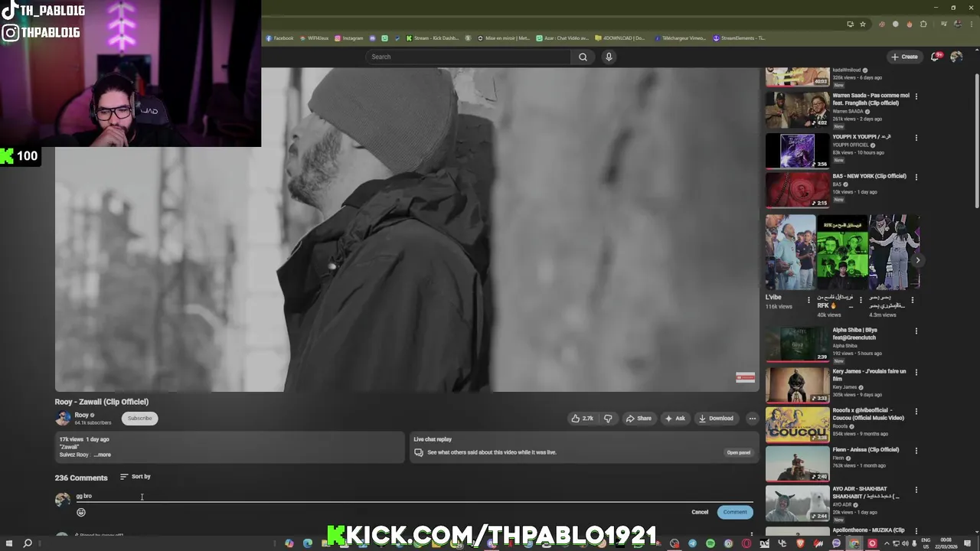Open Rooofa Coucou official music video

797,425
